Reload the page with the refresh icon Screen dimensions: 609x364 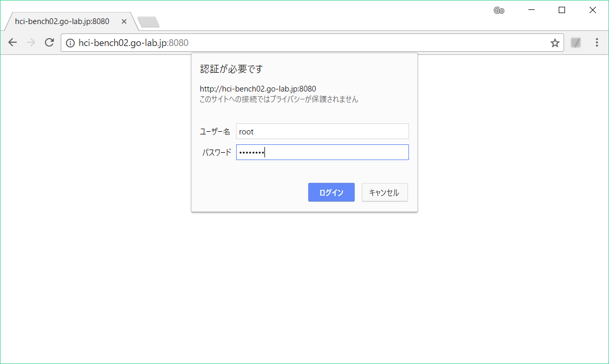point(49,42)
